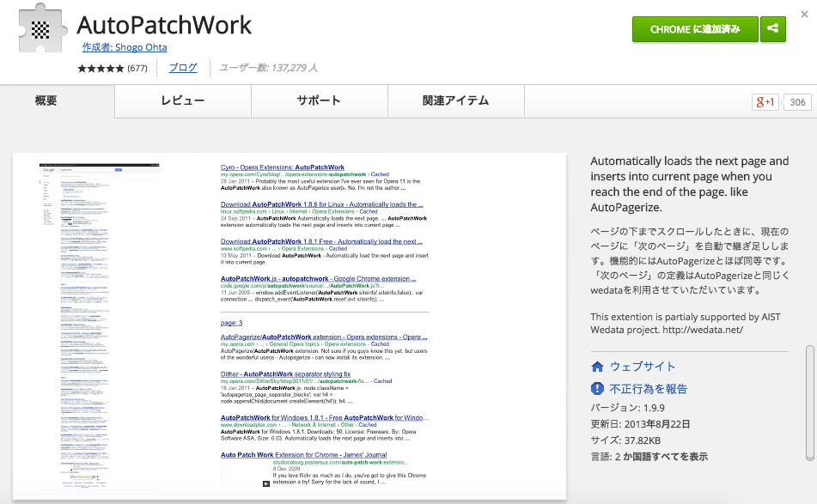The width and height of the screenshot is (817, 504).
Task: Click the size text サイズ: 37.82KB
Action: 625,440
